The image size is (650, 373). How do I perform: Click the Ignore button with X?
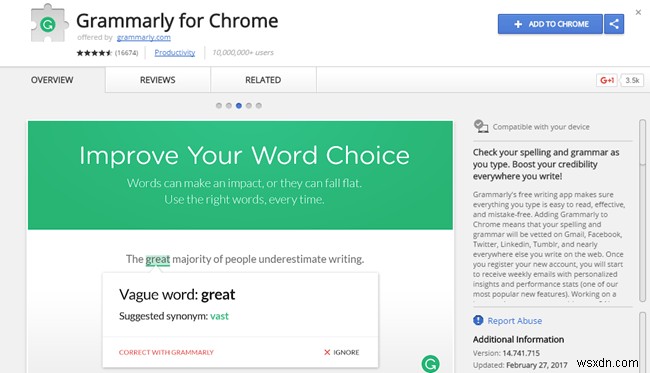pyautogui.click(x=341, y=352)
